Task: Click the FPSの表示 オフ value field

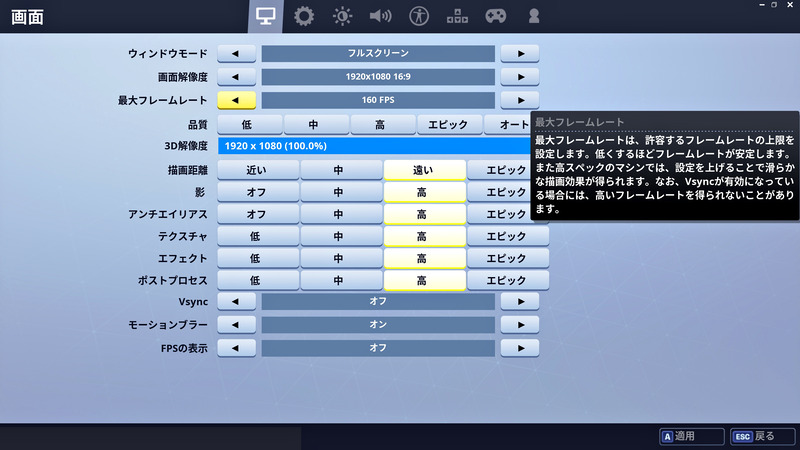Action: coord(378,348)
